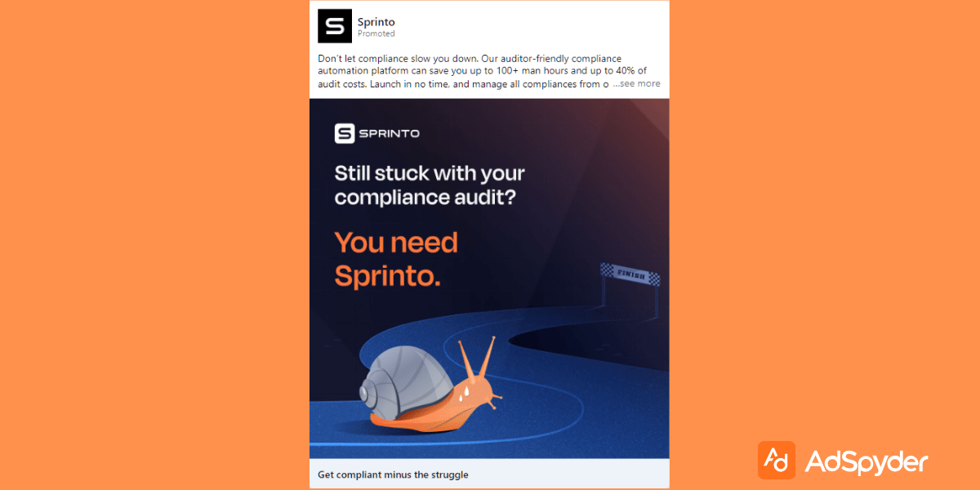980x490 pixels.
Task: Click the AdSpyder brand name text
Action: pos(866,461)
